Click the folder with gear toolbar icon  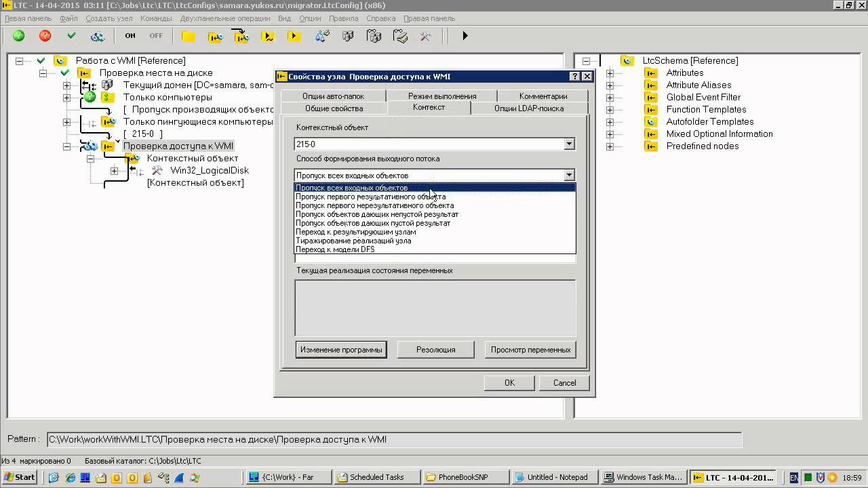click(215, 36)
